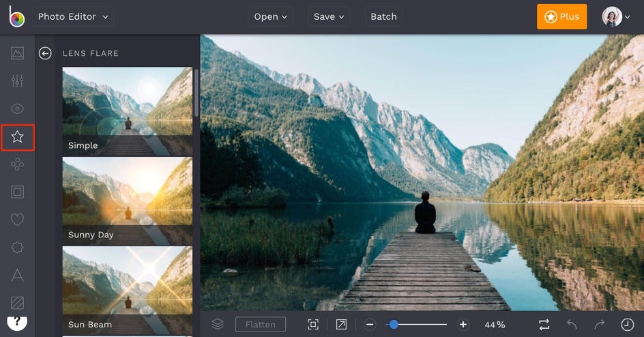Click the effects panel scrollbar

196,93
